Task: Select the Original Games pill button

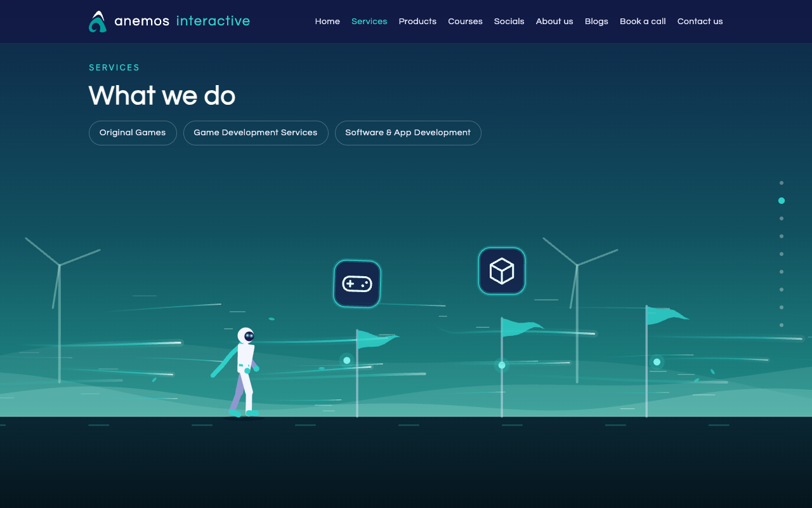Action: click(x=133, y=133)
